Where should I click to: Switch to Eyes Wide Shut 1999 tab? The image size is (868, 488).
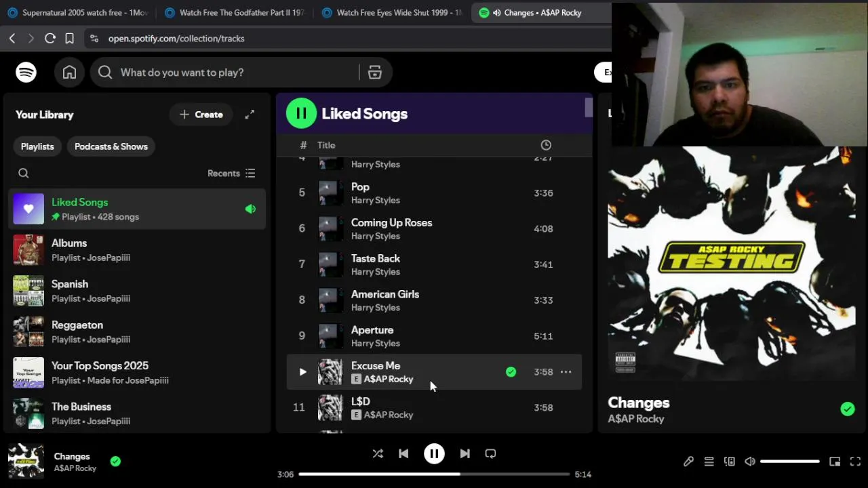pos(392,13)
